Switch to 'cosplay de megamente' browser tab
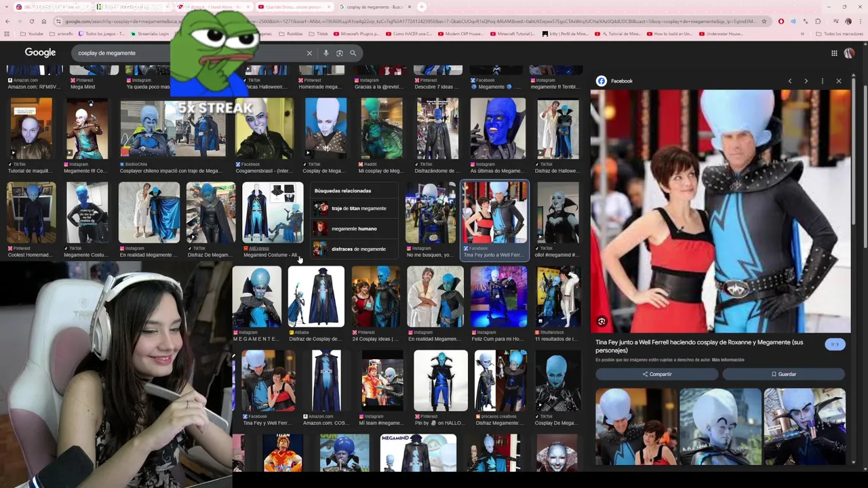The height and width of the screenshot is (488, 868). (x=375, y=7)
